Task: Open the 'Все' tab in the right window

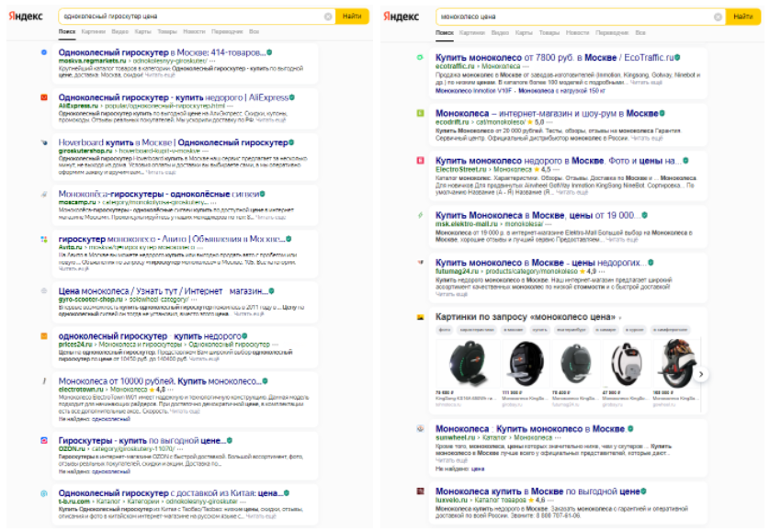Action: tap(640, 33)
